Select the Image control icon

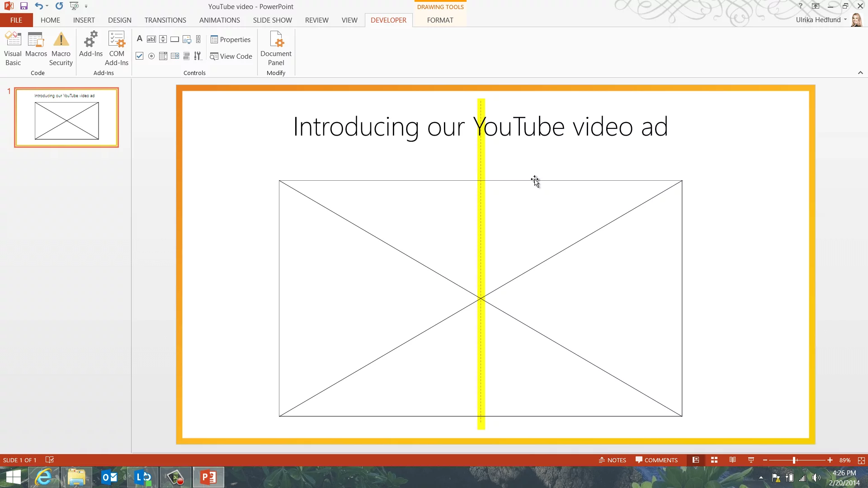coord(186,39)
